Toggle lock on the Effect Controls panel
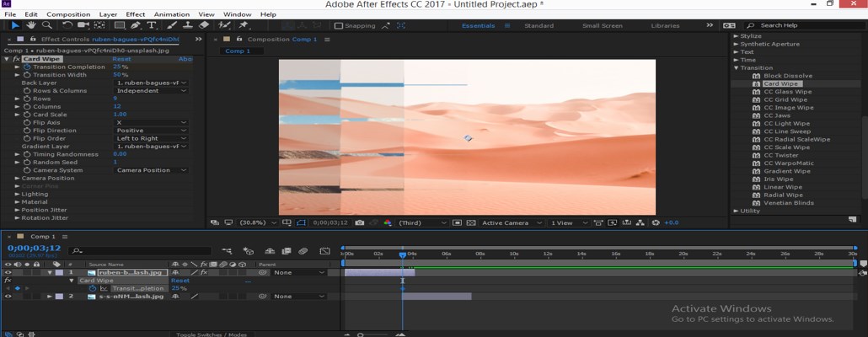The height and width of the screenshot is (337, 868). point(33,40)
